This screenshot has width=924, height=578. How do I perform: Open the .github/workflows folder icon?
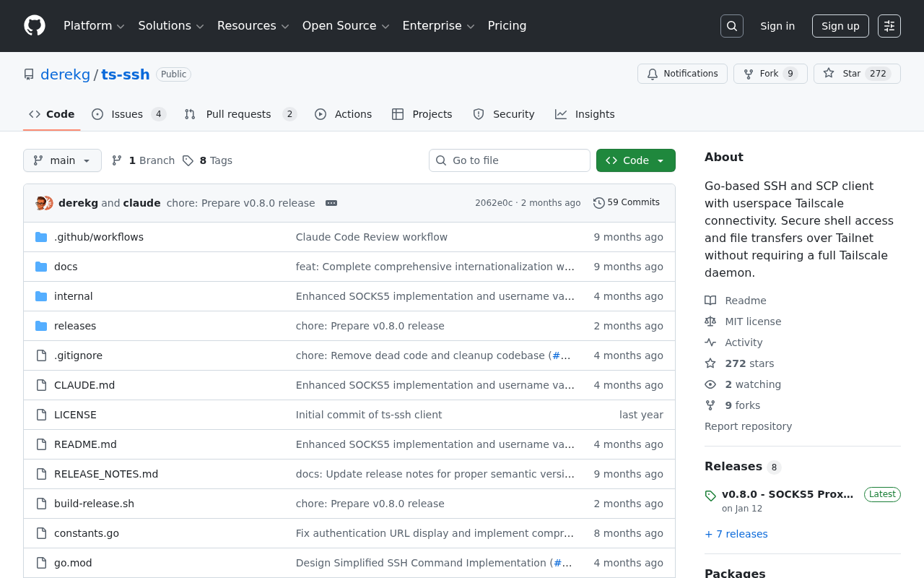pos(41,236)
